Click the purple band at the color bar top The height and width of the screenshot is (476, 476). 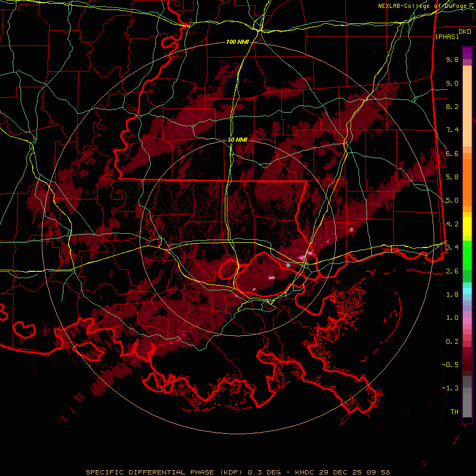(x=467, y=53)
